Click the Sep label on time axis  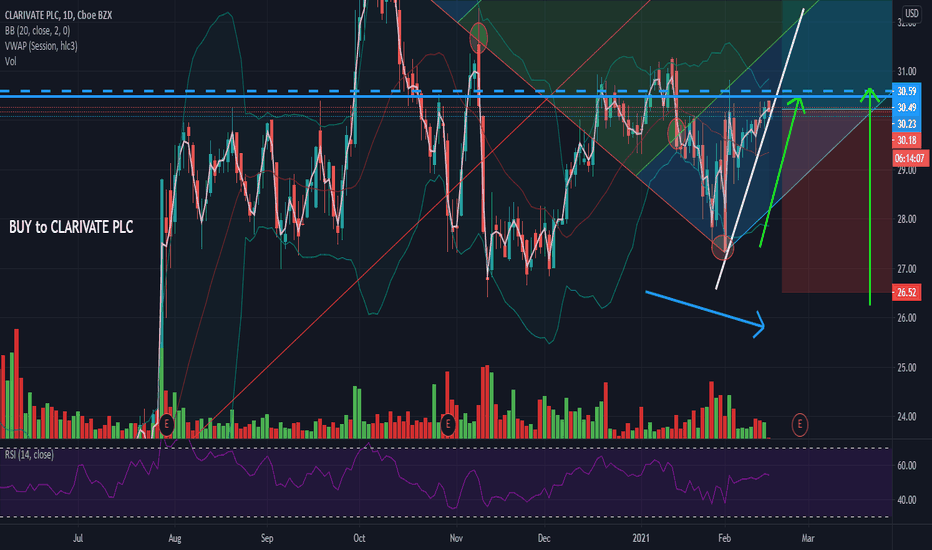pos(267,538)
